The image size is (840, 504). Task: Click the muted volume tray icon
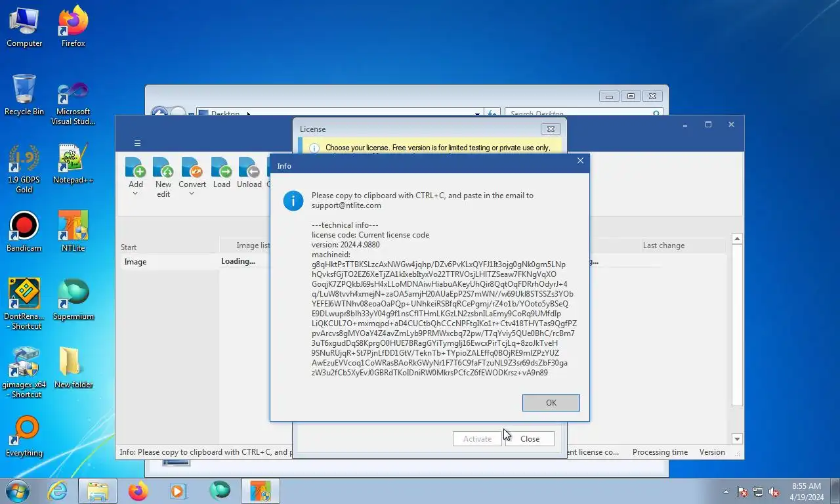coord(774,492)
